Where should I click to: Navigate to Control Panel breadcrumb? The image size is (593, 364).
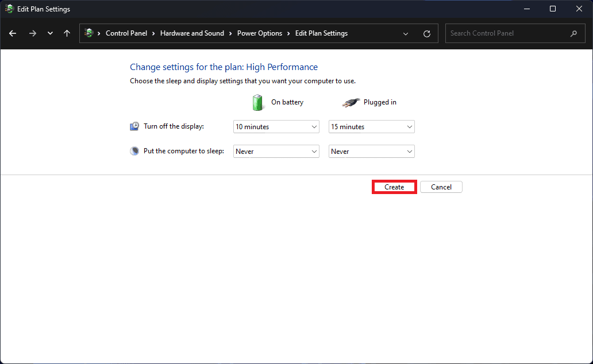pos(126,33)
